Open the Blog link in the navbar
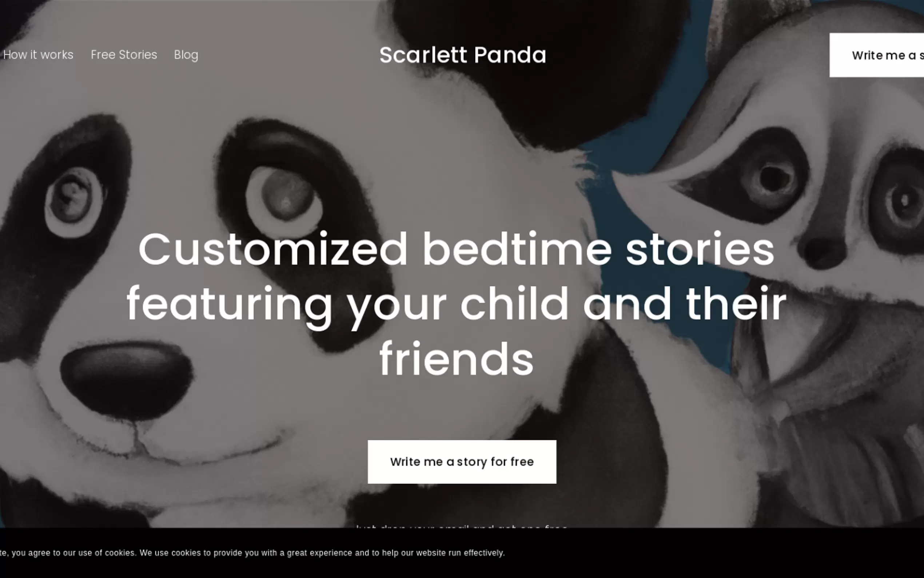 [186, 55]
